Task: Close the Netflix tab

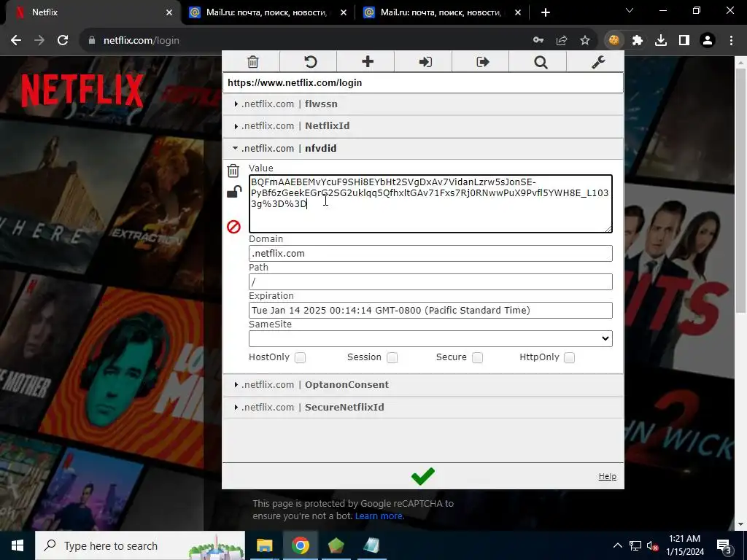Action: click(169, 12)
